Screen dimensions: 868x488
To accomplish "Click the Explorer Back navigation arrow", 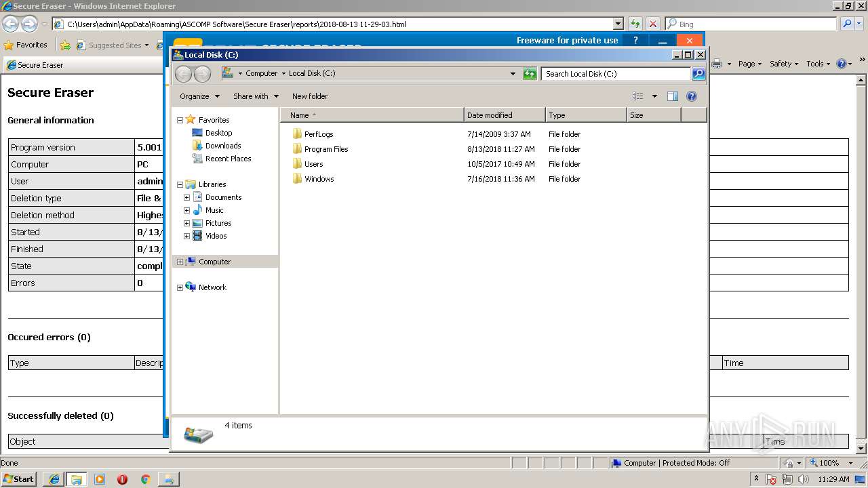I will click(x=183, y=74).
